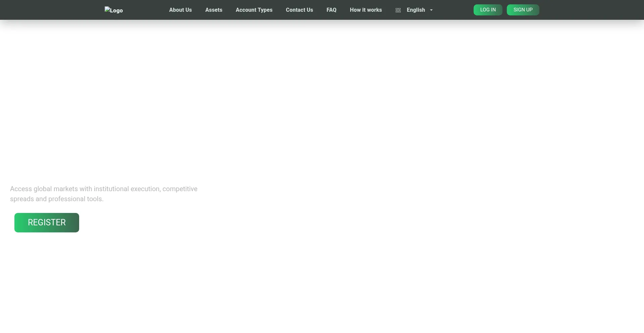Go to the Assets menu item
644x333 pixels.
point(214,10)
